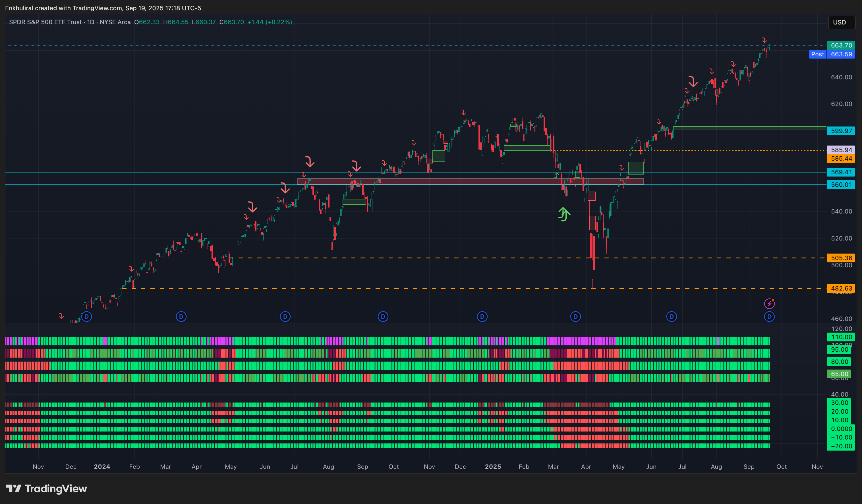This screenshot has height=504, width=862.
Task: Click the dividend marker near June 2024
Action: (x=285, y=317)
